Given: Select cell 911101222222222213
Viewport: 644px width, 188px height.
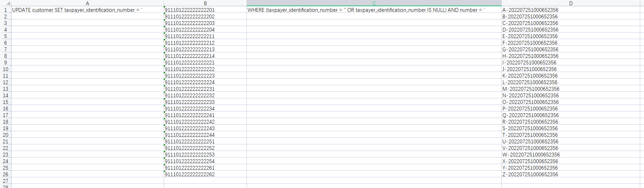Looking at the screenshot, I should [205, 49].
